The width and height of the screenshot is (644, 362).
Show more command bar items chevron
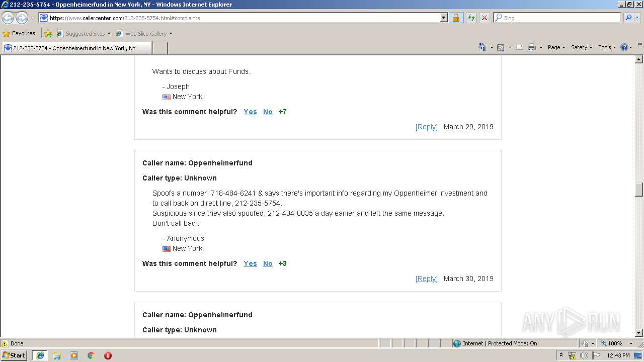click(639, 44)
